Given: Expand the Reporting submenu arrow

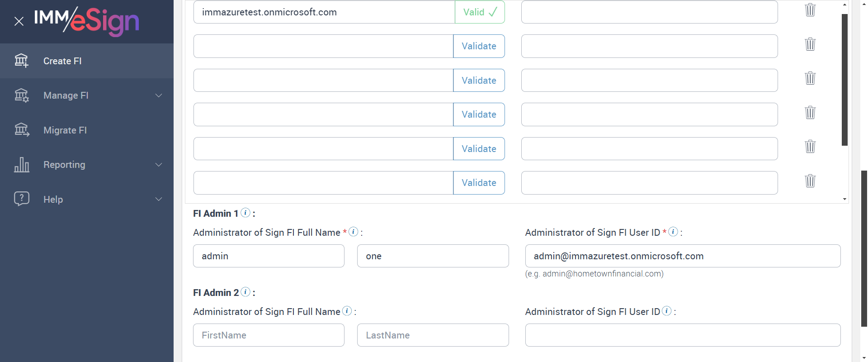Looking at the screenshot, I should click(x=159, y=165).
